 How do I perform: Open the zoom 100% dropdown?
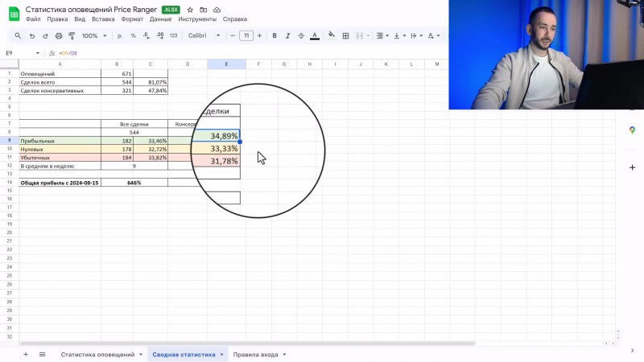[x=94, y=35]
